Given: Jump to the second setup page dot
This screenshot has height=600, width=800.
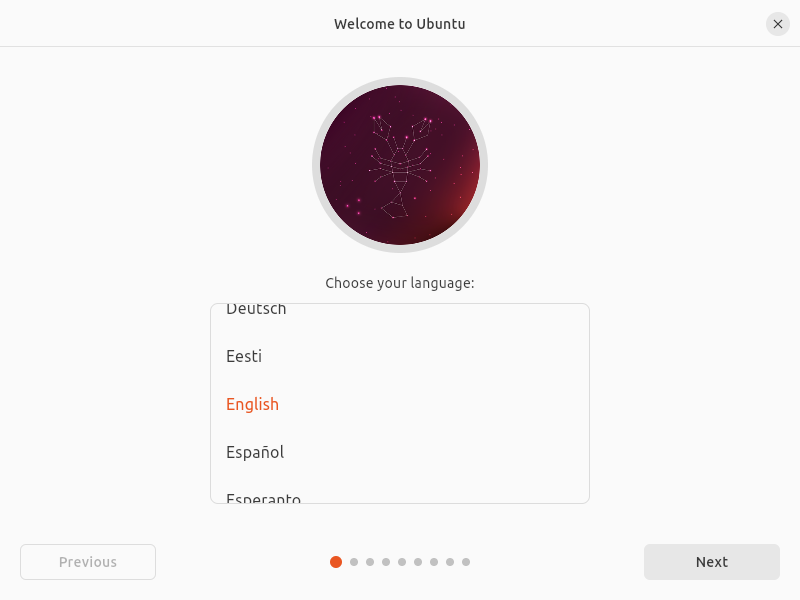Looking at the screenshot, I should pos(353,562).
